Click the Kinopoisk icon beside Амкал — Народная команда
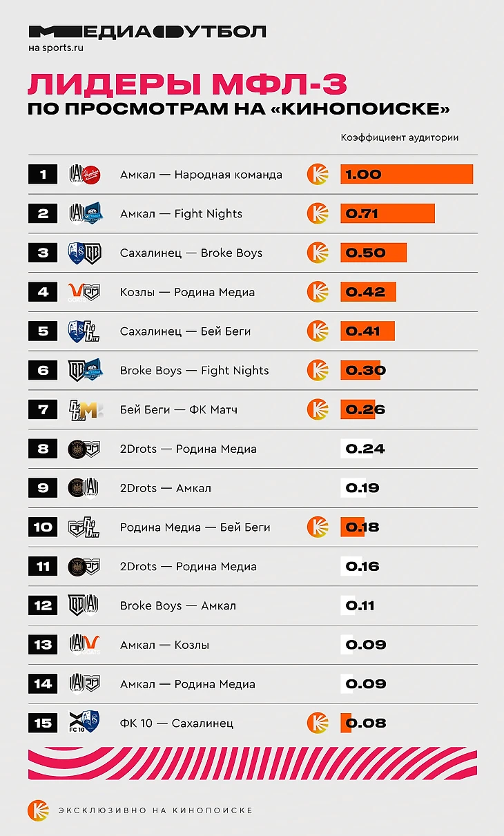Viewport: 504px width, 836px height. [318, 175]
